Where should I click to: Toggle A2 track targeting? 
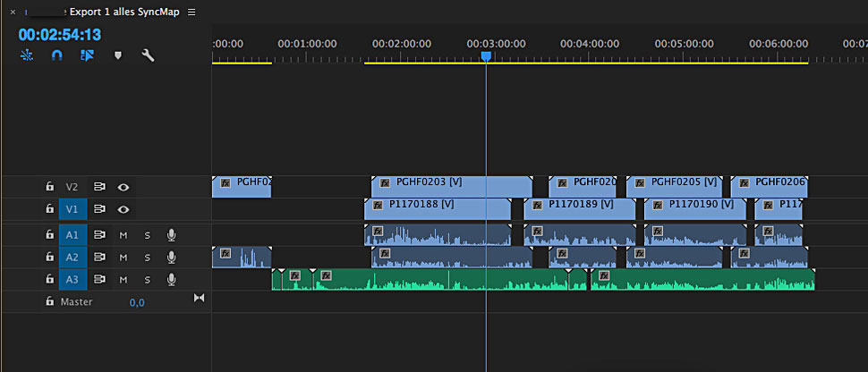pos(72,258)
